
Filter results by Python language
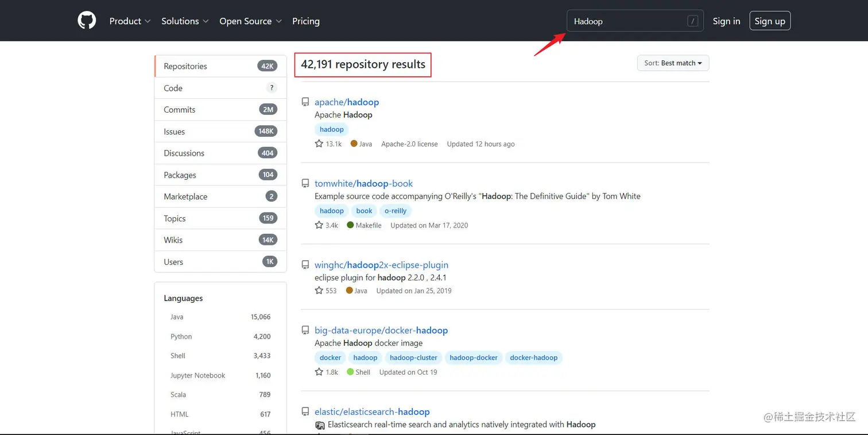coord(181,337)
